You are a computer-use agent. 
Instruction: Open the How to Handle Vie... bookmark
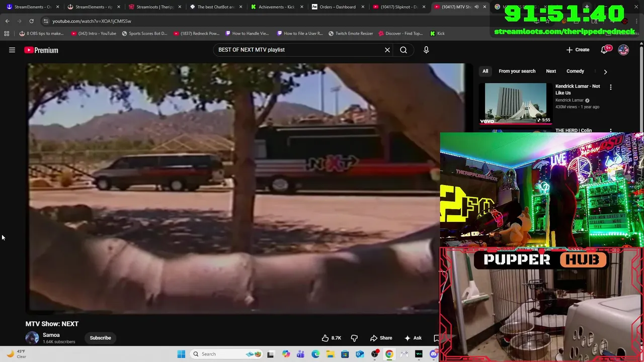247,33
